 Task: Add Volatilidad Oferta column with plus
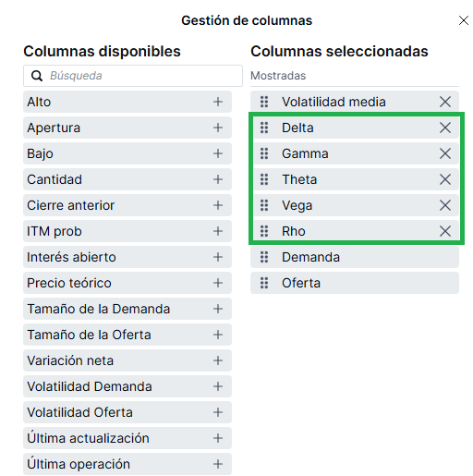click(218, 412)
